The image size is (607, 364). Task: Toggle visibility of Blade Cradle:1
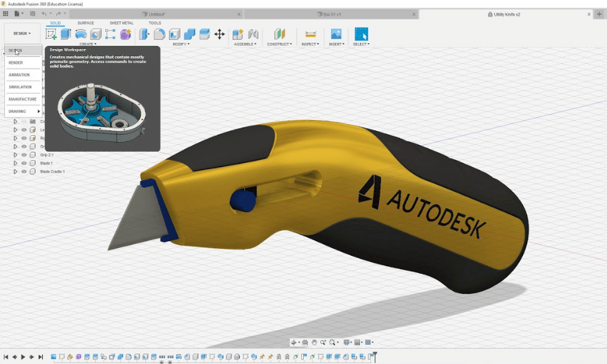tap(24, 171)
